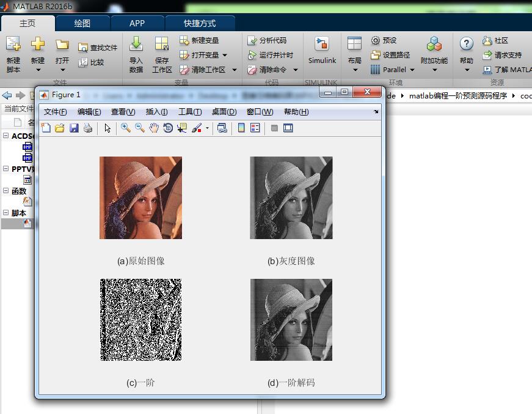Collapse the 函数 (Functions) group
Screen dimensions: 532x414
(5, 191)
